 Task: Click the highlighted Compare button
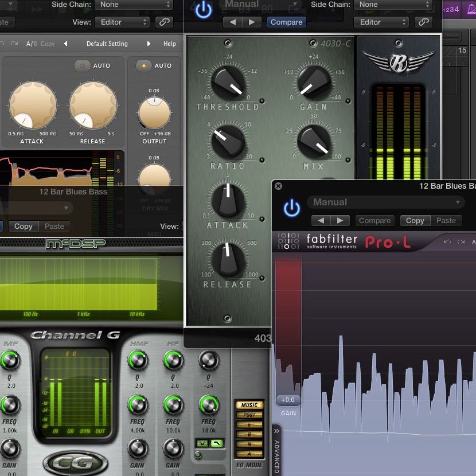(286, 22)
